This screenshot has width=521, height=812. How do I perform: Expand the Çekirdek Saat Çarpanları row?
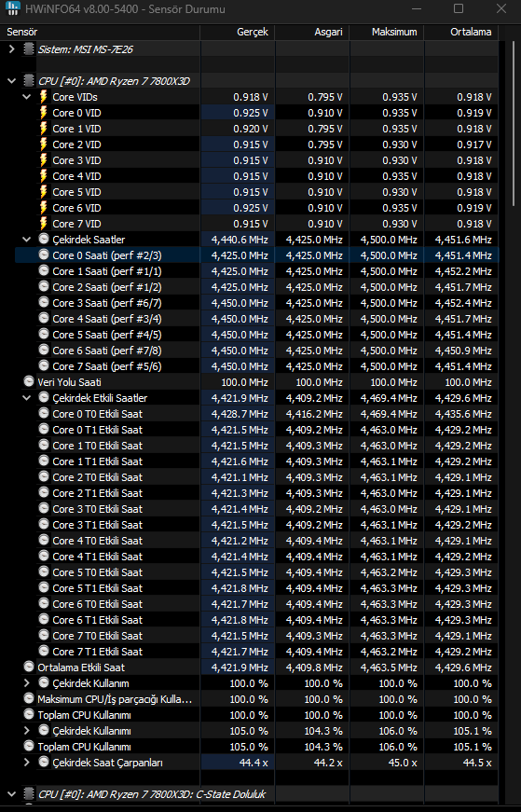click(27, 763)
